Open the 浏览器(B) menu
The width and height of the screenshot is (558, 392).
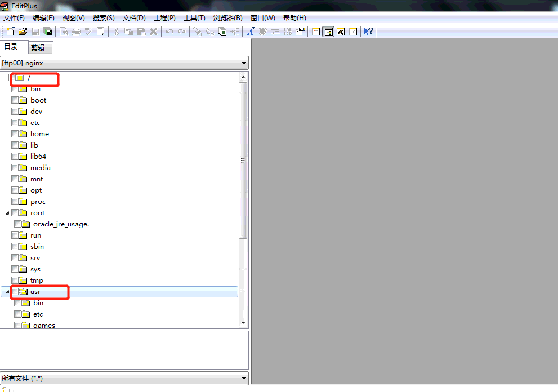click(227, 18)
